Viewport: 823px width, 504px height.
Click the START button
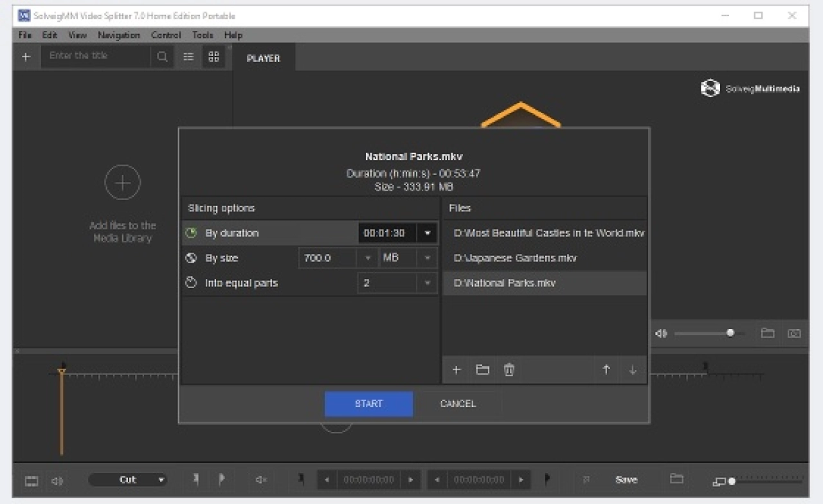point(368,404)
